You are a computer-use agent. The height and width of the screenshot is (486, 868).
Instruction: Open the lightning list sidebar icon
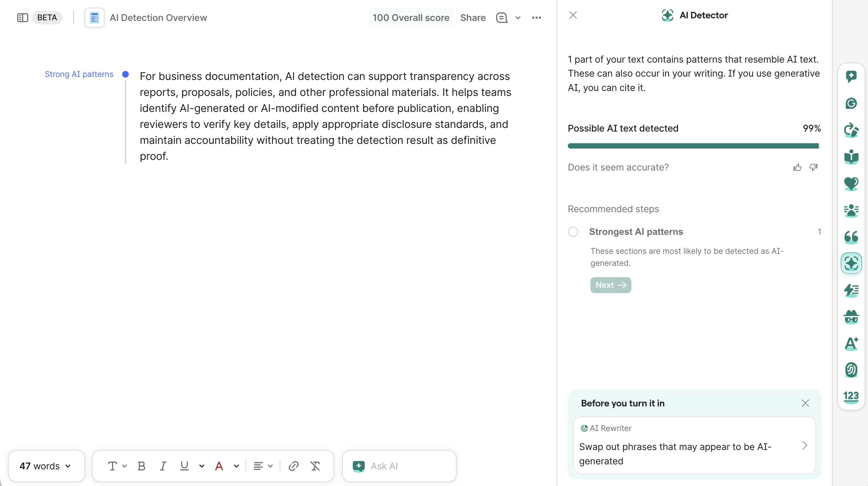851,290
